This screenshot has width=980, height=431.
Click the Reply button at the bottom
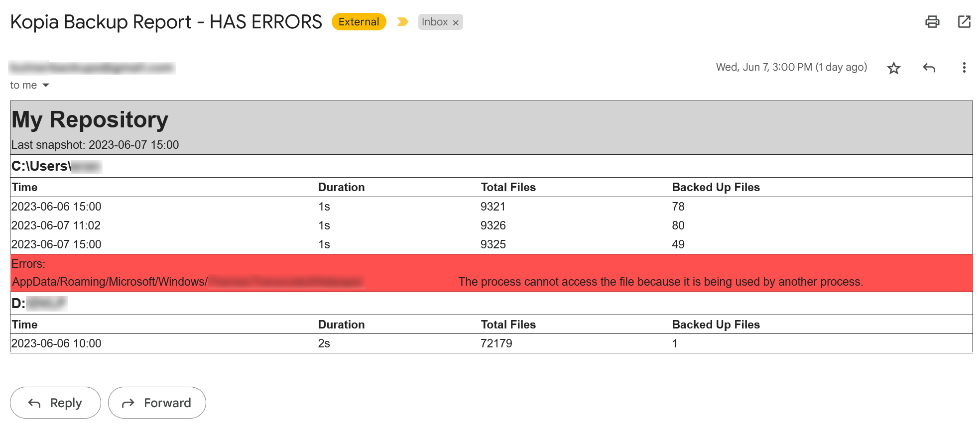click(x=55, y=403)
